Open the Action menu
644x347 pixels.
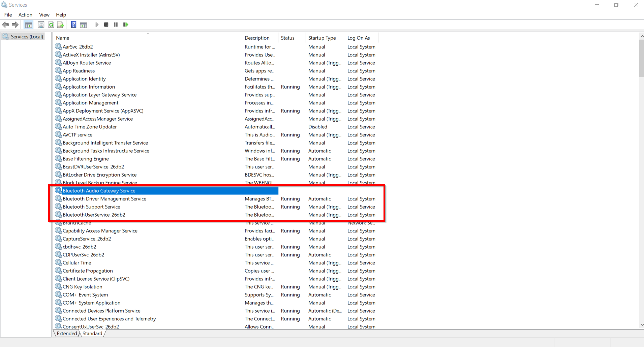25,15
